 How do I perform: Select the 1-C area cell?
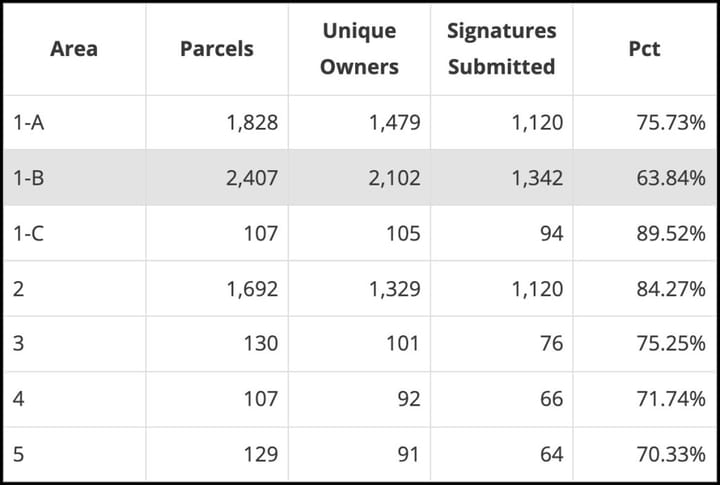click(x=28, y=233)
